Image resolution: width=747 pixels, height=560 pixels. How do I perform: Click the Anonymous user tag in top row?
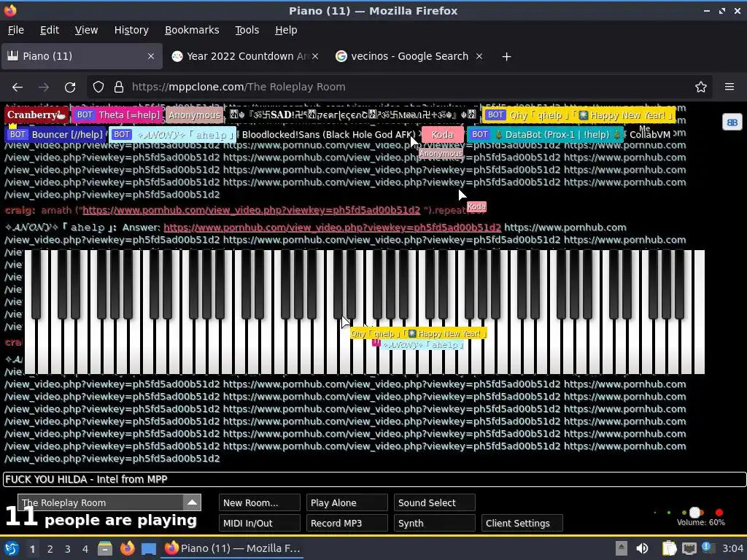194,114
